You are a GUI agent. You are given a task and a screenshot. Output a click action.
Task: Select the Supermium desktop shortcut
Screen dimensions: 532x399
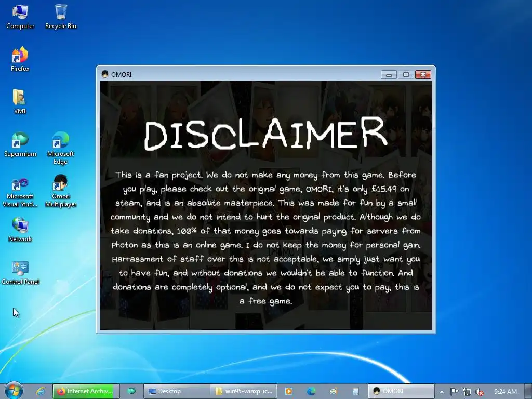(20, 144)
